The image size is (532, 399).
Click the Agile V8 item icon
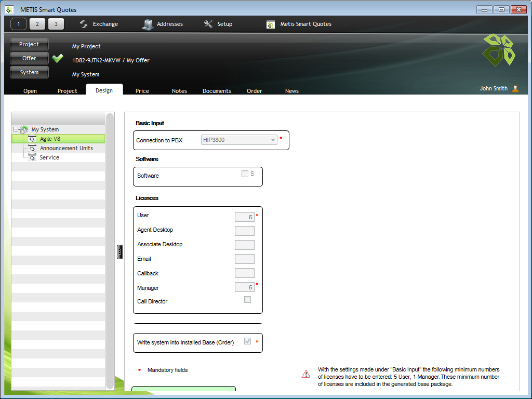pyautogui.click(x=32, y=139)
